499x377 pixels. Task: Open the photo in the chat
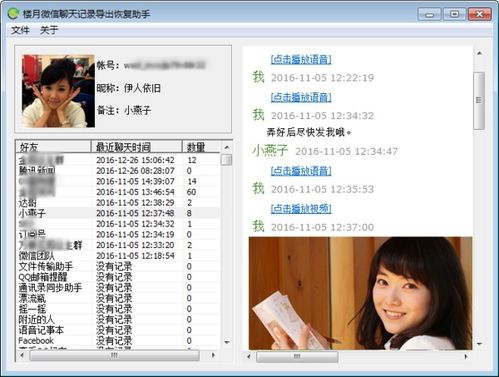coord(360,293)
